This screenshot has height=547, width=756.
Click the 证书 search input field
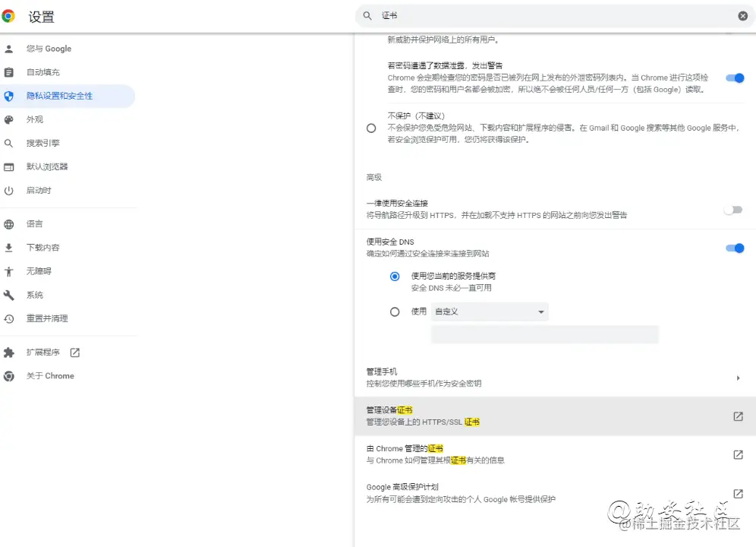554,16
